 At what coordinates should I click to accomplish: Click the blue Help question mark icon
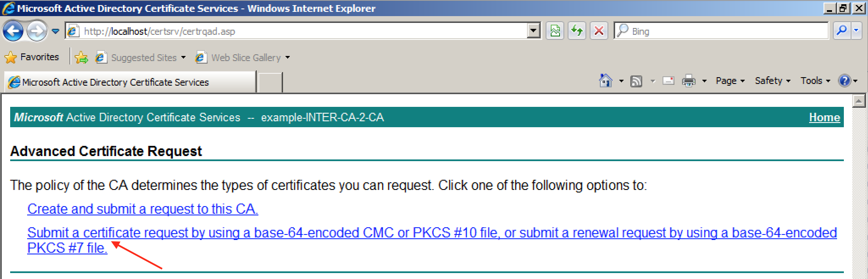pos(844,81)
